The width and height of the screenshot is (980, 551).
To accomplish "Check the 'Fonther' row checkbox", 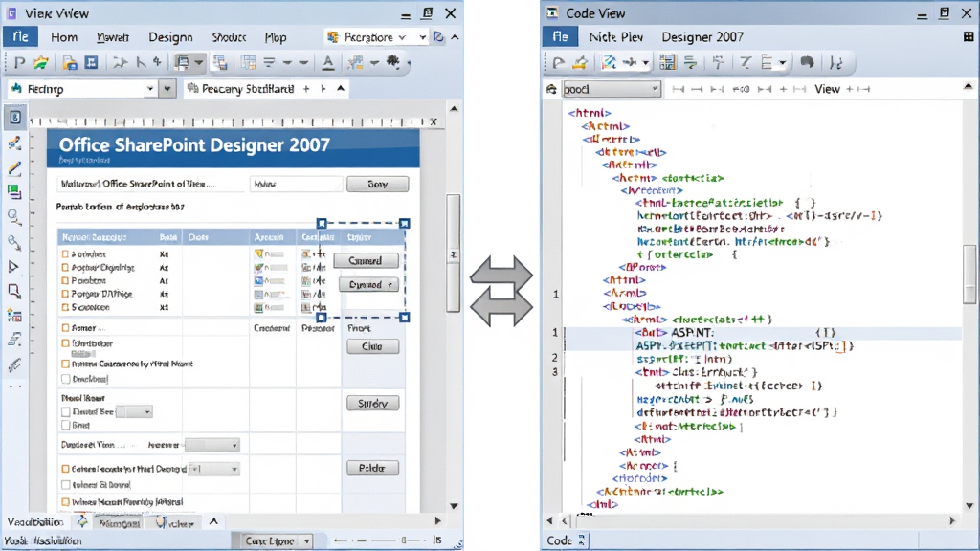I will (x=65, y=254).
